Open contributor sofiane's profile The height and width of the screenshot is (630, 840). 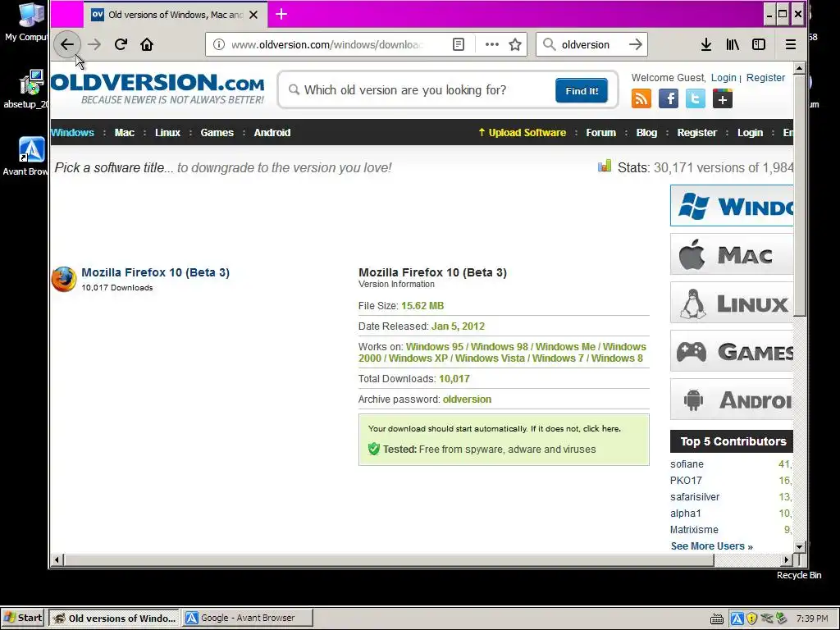click(x=687, y=464)
